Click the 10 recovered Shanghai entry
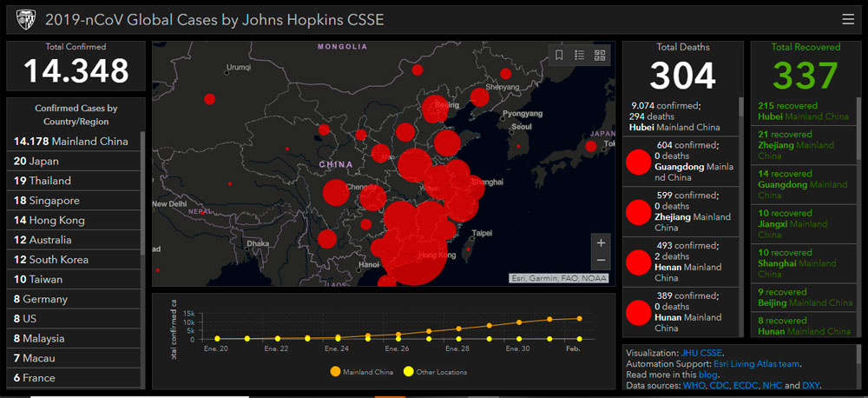868x398 pixels. point(801,263)
